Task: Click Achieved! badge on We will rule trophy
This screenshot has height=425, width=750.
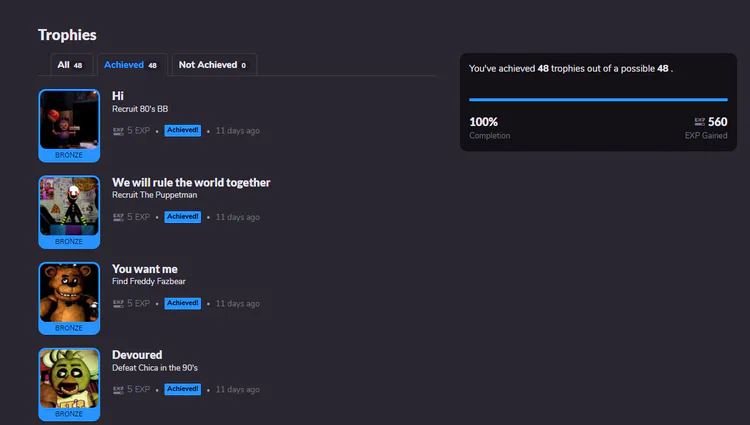Action: click(183, 217)
